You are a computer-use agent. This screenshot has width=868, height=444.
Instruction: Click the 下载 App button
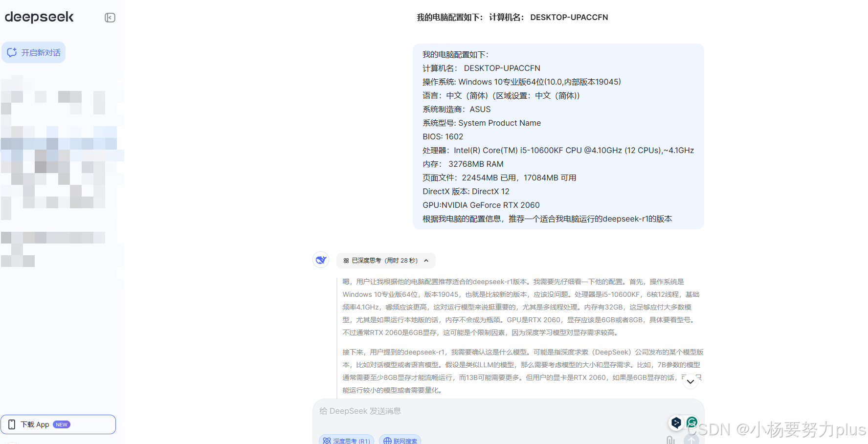pos(58,424)
